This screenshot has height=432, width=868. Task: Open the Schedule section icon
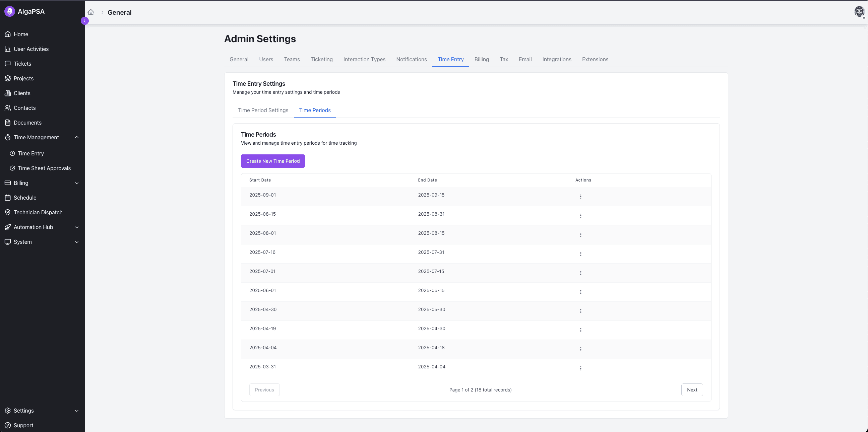tap(8, 197)
